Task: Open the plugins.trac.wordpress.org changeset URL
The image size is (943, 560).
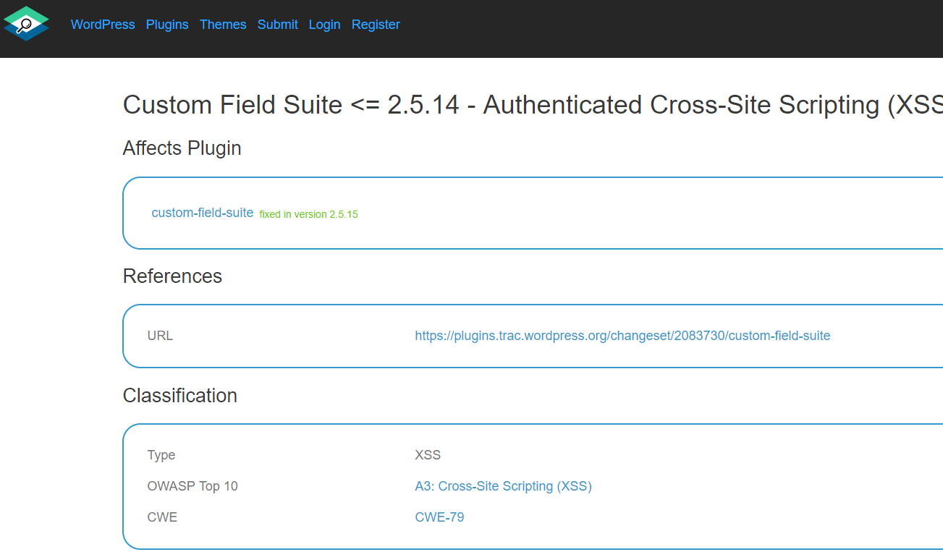Action: pyautogui.click(x=622, y=336)
